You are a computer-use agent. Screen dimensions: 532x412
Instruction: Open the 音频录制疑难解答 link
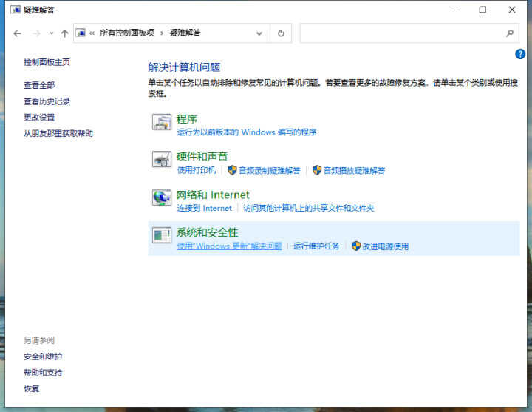pos(270,170)
